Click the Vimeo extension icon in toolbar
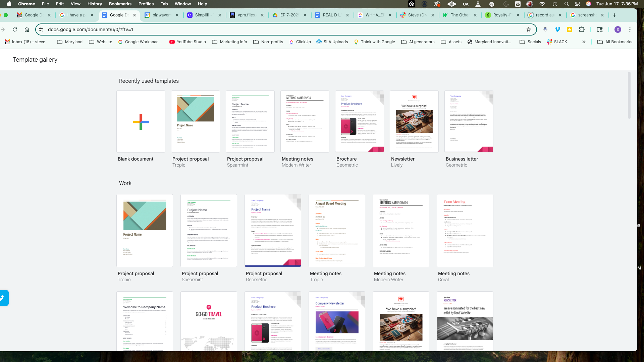644x362 pixels. 557,29
